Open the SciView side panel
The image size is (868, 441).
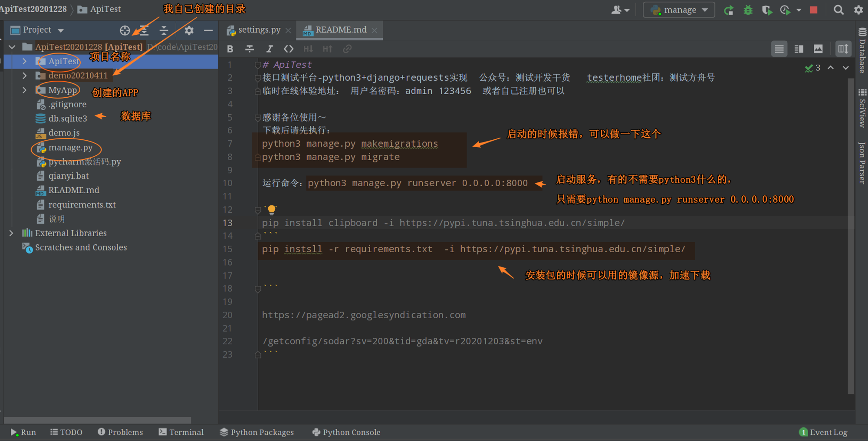(x=862, y=109)
